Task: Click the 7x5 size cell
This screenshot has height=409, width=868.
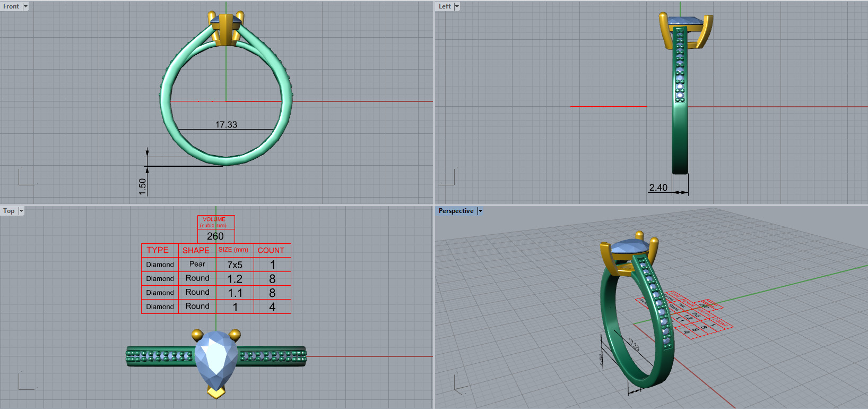Action: pos(235,265)
